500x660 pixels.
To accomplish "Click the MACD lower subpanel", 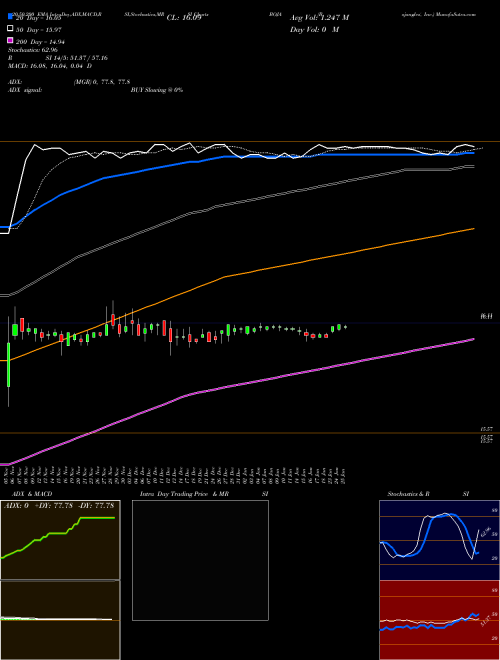I will click(60, 620).
